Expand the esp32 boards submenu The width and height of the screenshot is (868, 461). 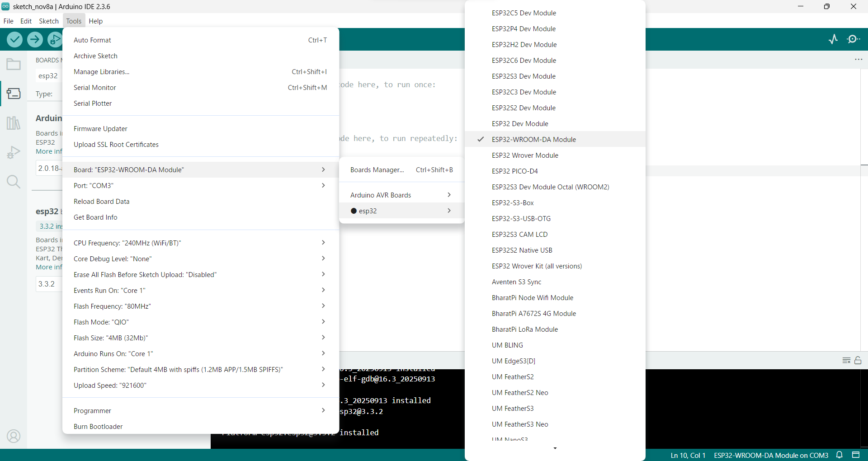401,211
